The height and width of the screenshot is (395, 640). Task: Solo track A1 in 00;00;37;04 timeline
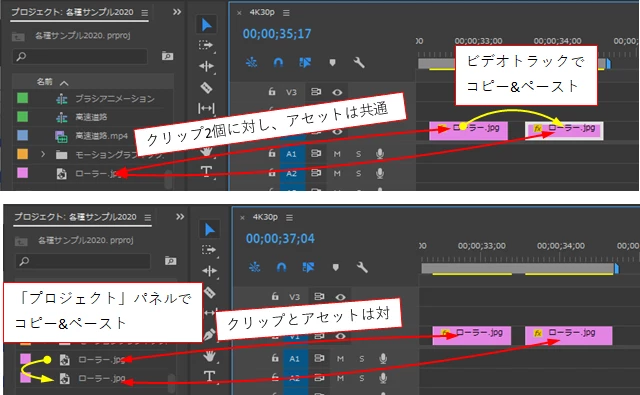(361, 359)
